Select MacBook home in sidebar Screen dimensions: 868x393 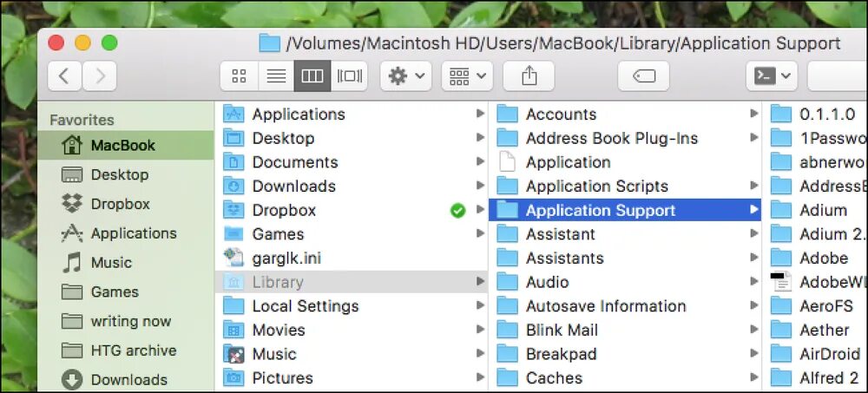tap(126, 146)
